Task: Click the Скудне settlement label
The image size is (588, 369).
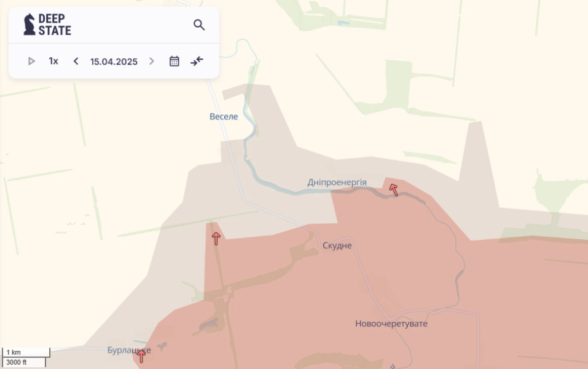Action: 337,245
